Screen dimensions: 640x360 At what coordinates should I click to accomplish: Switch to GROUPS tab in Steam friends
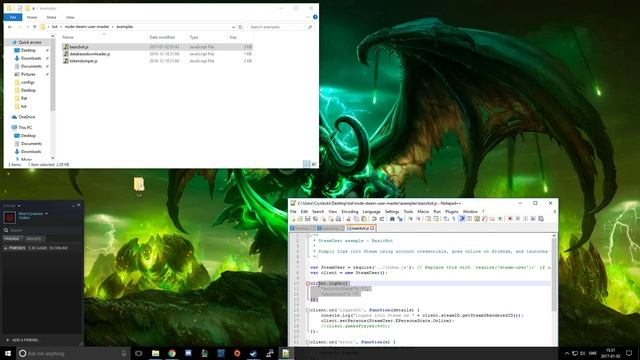34,239
